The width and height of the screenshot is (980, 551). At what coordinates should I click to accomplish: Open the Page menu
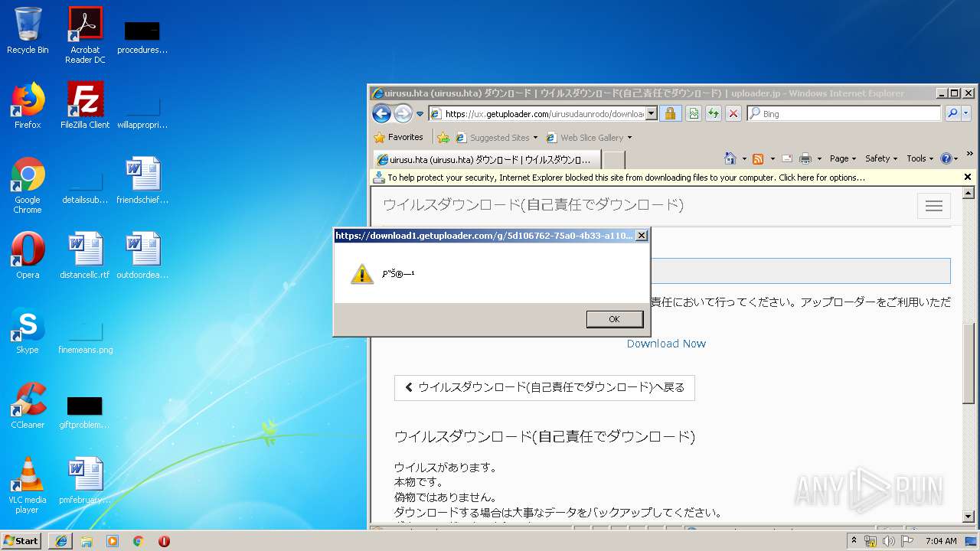843,158
